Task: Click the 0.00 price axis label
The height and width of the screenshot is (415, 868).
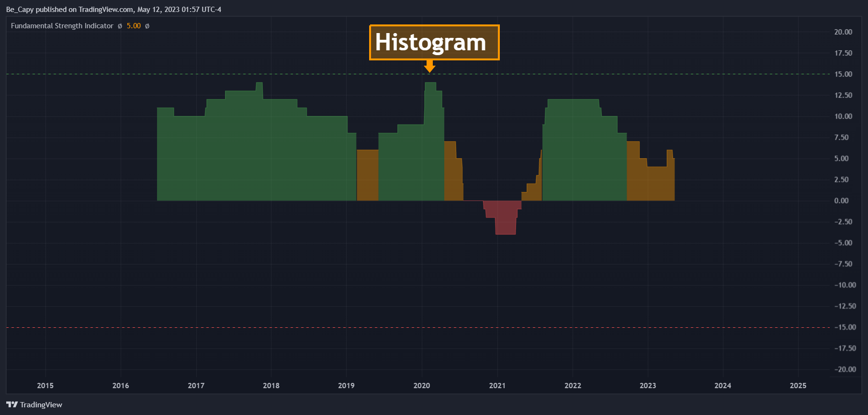Action: 841,201
